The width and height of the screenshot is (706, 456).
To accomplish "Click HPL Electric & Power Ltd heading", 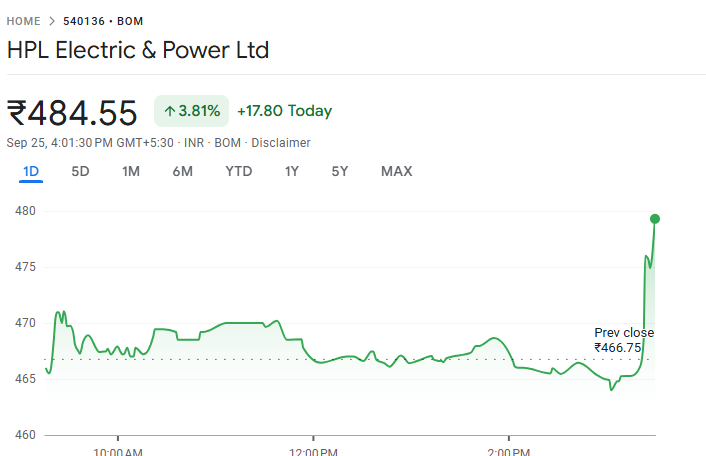I will 138,50.
